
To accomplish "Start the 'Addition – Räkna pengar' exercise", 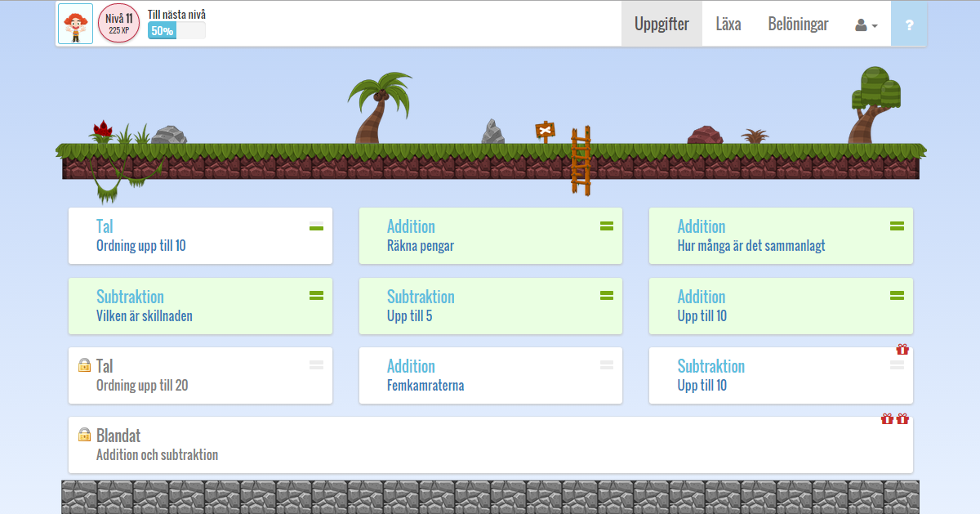I will (x=491, y=235).
